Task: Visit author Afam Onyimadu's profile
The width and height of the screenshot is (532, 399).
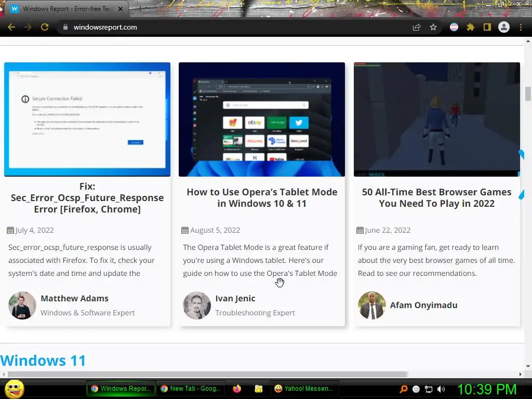Action: pos(423,305)
